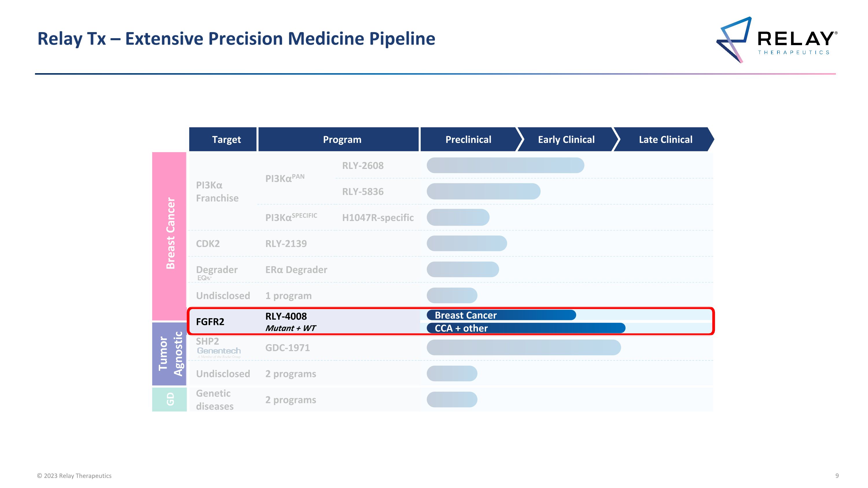Screen dimensions: 868x488
Task: Click the Late Clinical stage arrow
Action: pos(665,139)
